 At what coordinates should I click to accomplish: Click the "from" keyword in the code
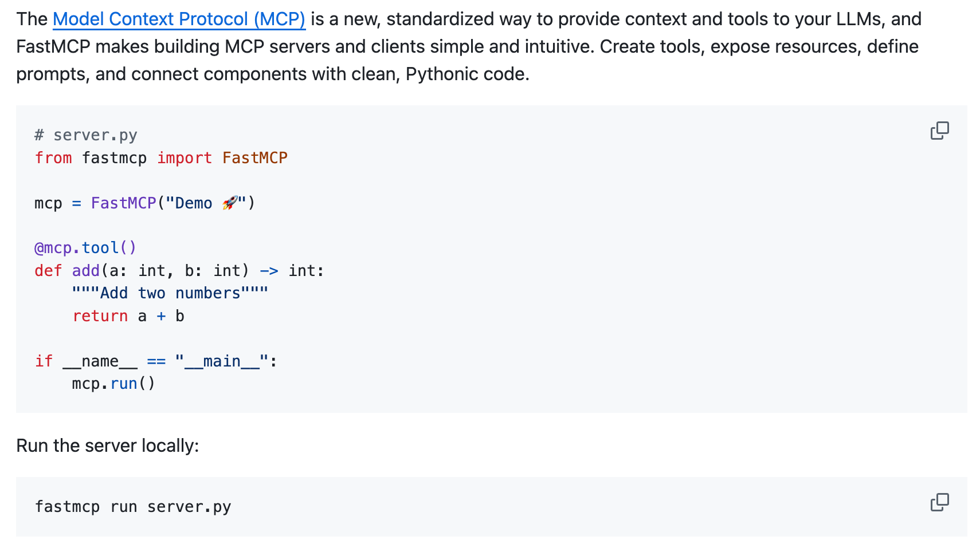(x=53, y=158)
